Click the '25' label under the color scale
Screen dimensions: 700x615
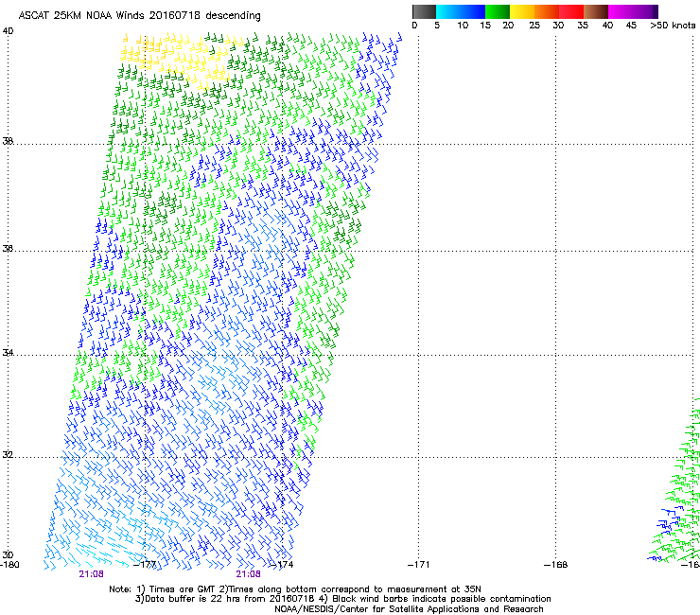pos(534,26)
